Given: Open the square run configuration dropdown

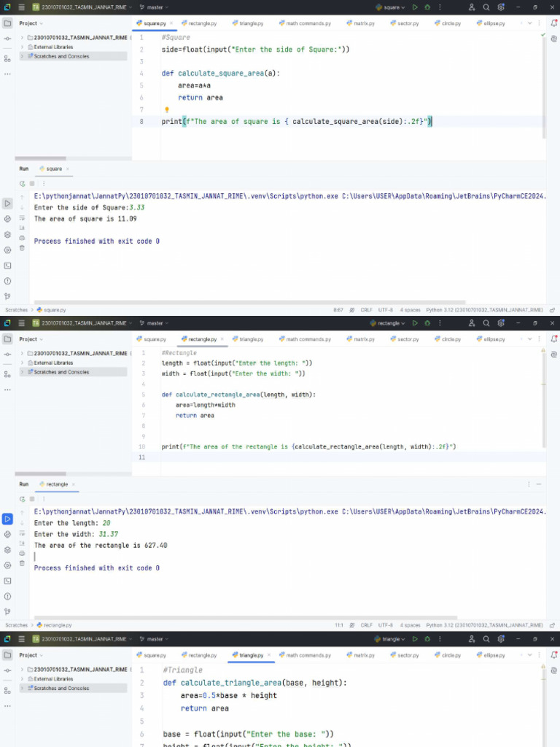Looking at the screenshot, I should click(394, 7).
